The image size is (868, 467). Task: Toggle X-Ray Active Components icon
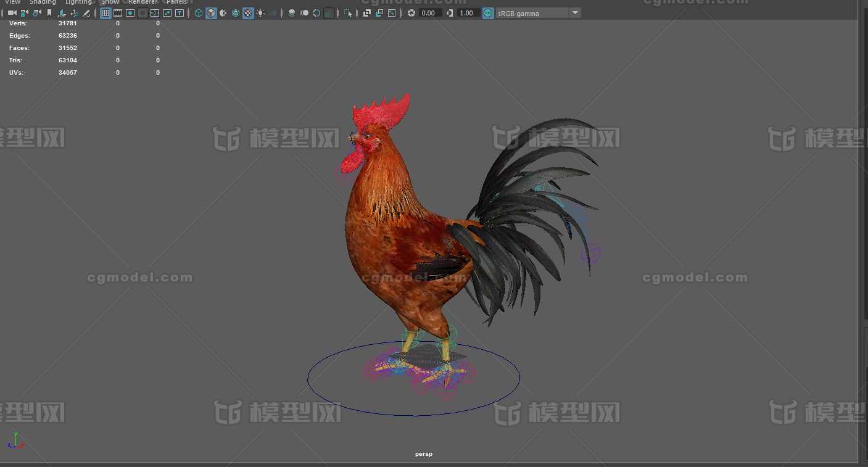[x=379, y=13]
